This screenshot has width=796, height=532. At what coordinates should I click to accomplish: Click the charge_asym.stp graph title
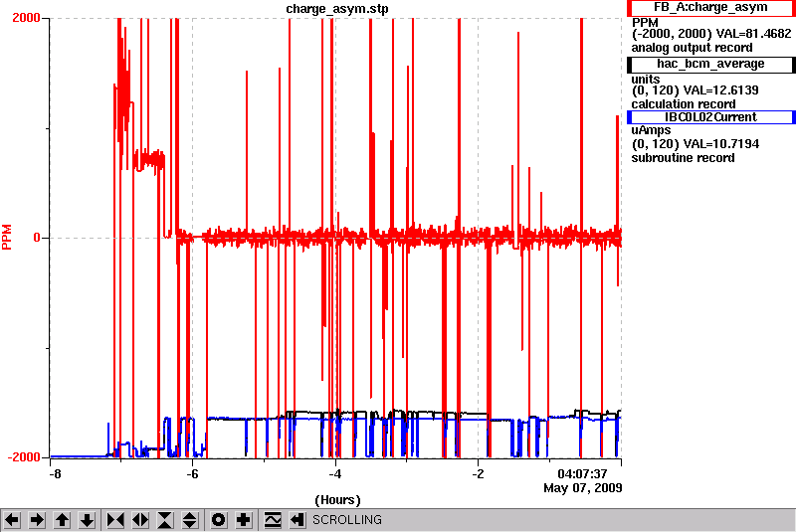point(337,9)
